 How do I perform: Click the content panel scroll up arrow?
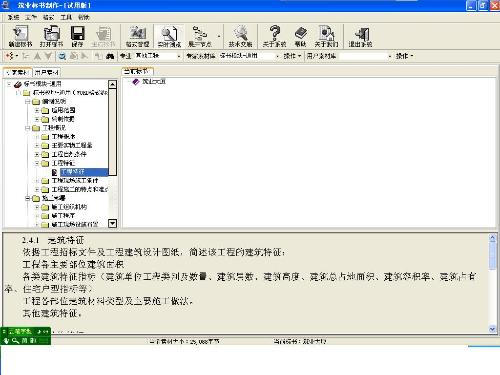point(492,238)
